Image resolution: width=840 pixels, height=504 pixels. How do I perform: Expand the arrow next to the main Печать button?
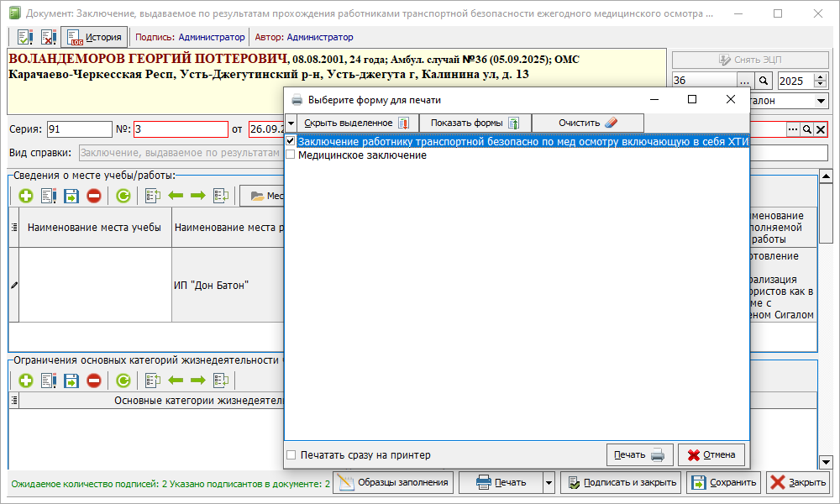(549, 482)
